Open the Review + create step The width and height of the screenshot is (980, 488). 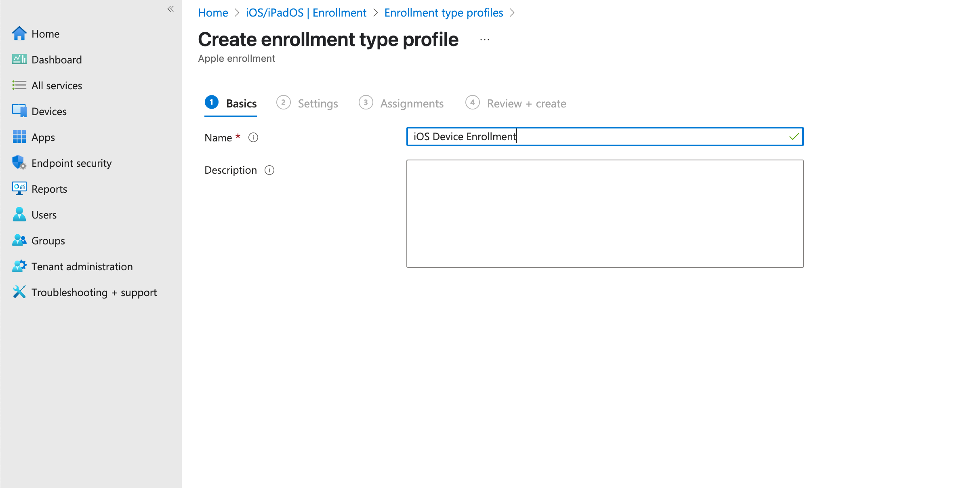[x=526, y=103]
